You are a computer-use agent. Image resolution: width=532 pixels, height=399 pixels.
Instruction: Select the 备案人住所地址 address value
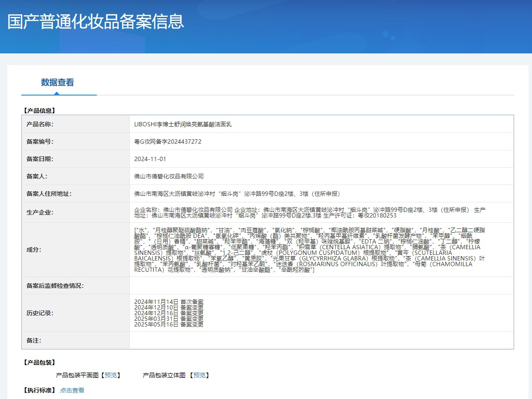click(x=237, y=194)
